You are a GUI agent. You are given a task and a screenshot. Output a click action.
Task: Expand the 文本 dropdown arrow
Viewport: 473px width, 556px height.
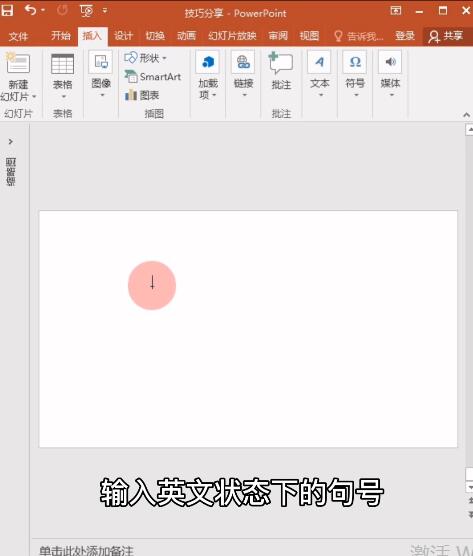(x=321, y=95)
